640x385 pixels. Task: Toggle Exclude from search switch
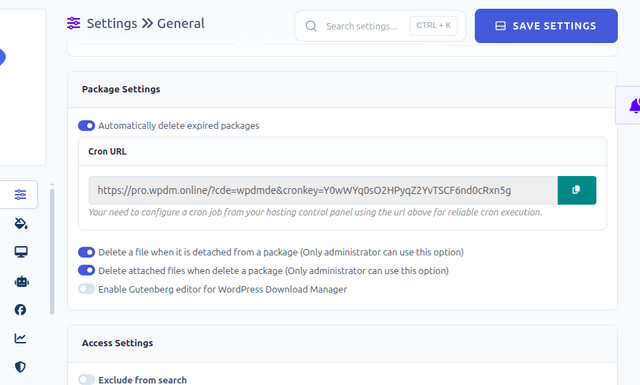87,380
